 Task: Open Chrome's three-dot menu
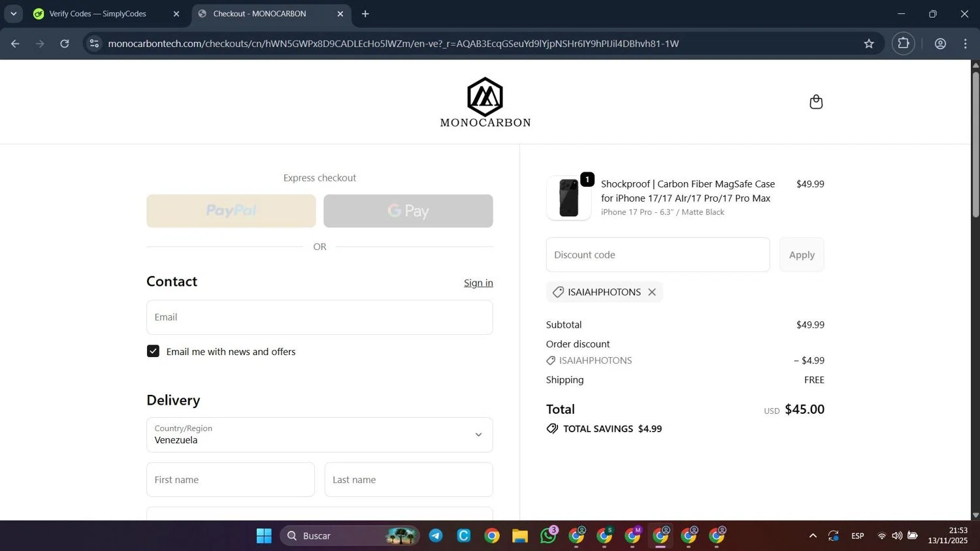[966, 44]
